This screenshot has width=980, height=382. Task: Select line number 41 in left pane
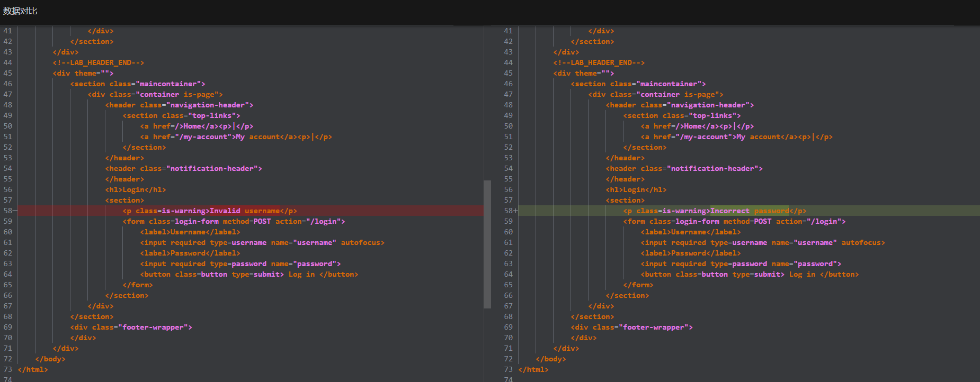[8, 31]
